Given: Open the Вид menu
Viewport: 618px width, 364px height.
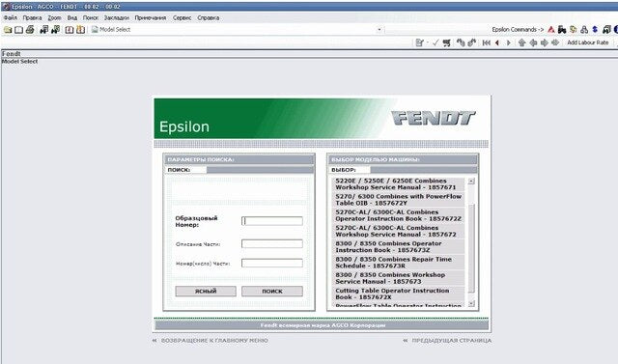Looking at the screenshot, I should 72,17.
